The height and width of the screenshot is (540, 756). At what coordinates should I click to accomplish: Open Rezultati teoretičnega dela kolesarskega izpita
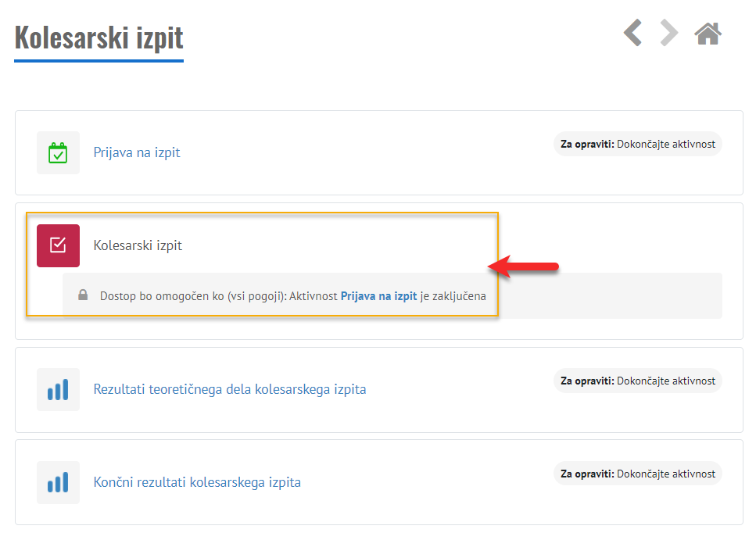coord(229,389)
